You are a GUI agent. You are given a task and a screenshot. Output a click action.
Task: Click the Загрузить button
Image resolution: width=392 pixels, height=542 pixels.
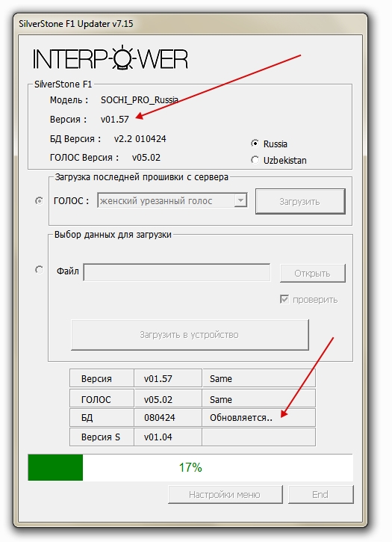[300, 201]
